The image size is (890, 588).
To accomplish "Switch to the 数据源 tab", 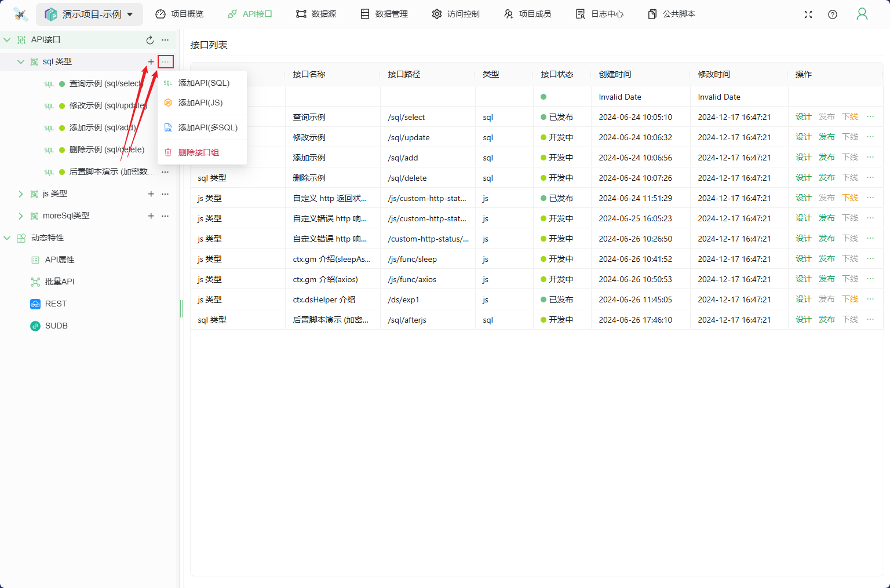I will pos(316,14).
